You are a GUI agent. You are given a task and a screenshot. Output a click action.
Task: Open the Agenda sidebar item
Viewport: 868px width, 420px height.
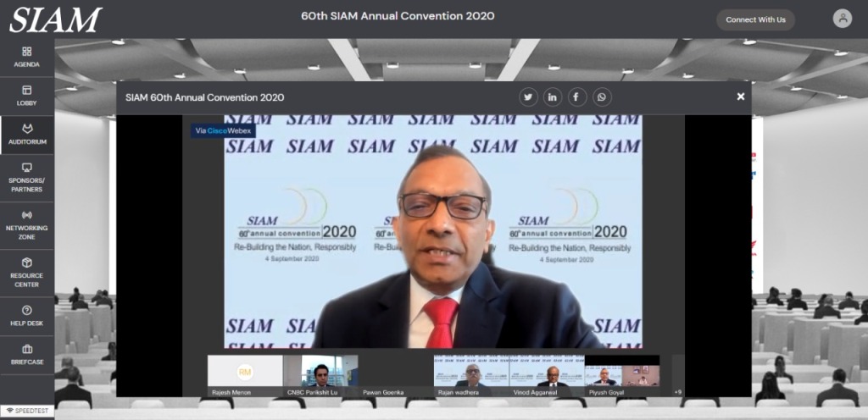(x=26, y=58)
